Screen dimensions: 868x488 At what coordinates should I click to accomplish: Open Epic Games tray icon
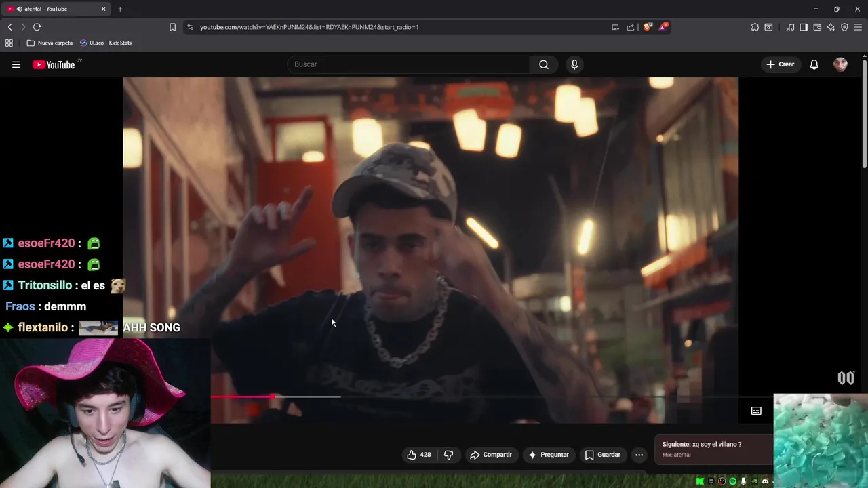[x=711, y=481]
